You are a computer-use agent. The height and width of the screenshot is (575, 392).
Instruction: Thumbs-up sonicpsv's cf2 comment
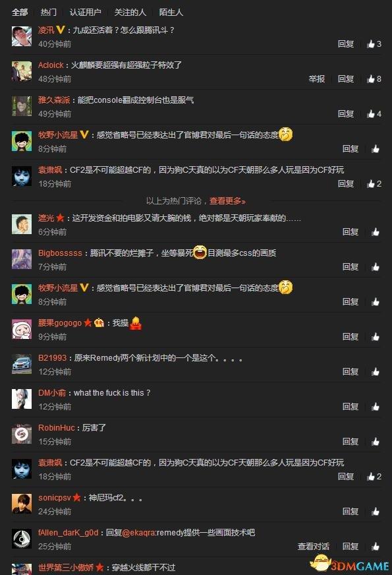coord(376,512)
